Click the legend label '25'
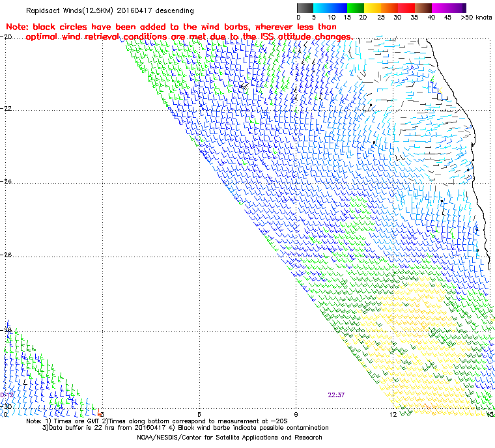495x448 pixels. (x=381, y=18)
